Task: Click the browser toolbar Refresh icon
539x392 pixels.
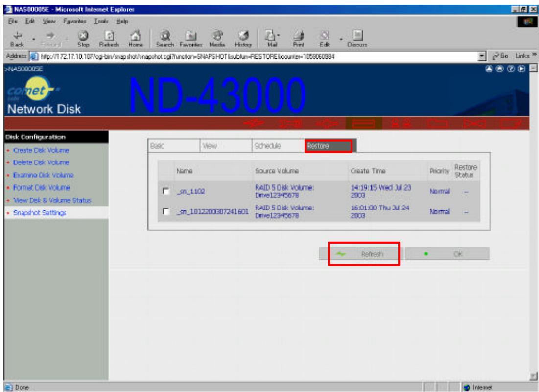Action: (109, 39)
